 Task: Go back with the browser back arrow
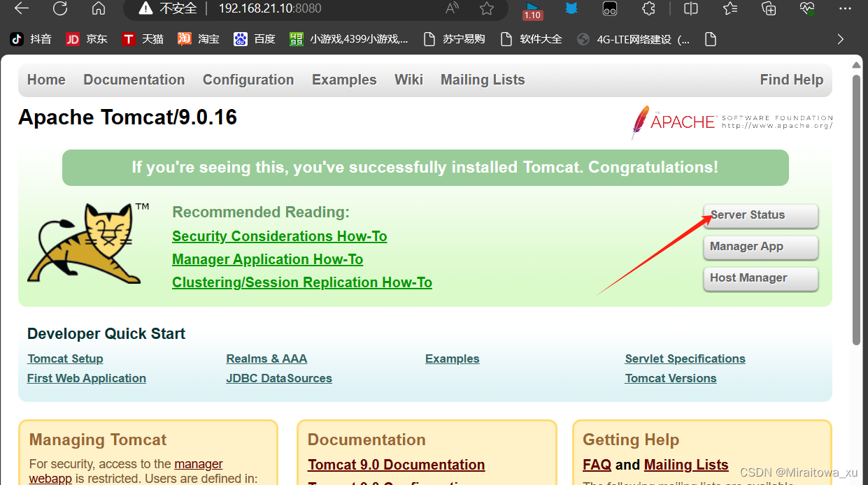pos(22,8)
